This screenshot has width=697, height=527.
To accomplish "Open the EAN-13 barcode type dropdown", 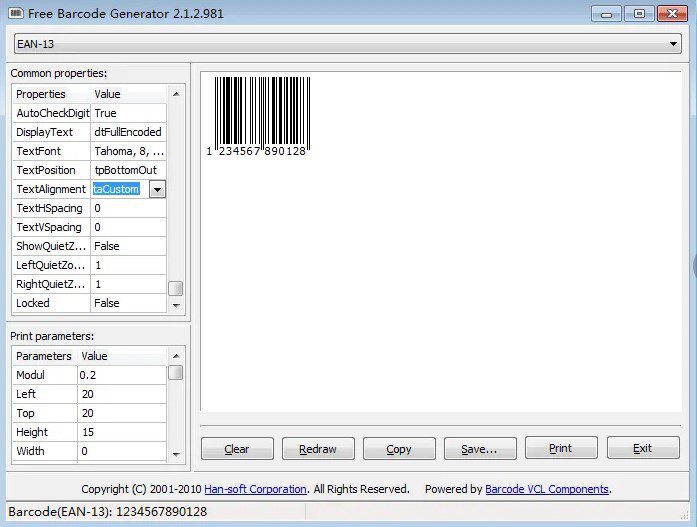I will click(x=348, y=44).
